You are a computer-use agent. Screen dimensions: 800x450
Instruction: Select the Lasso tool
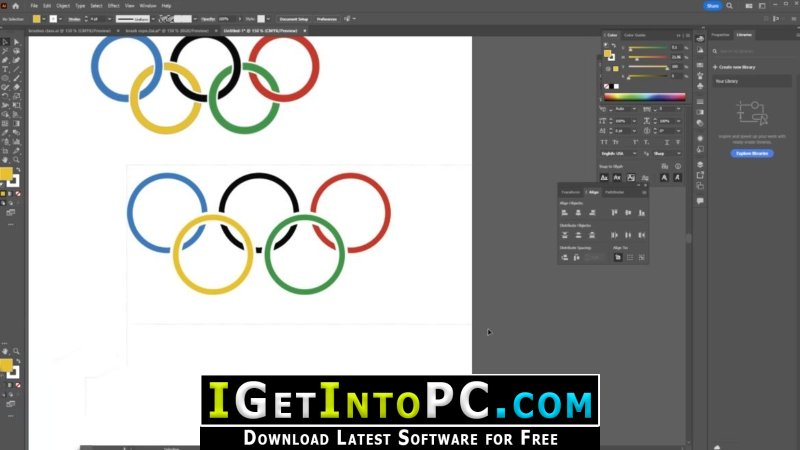16,51
